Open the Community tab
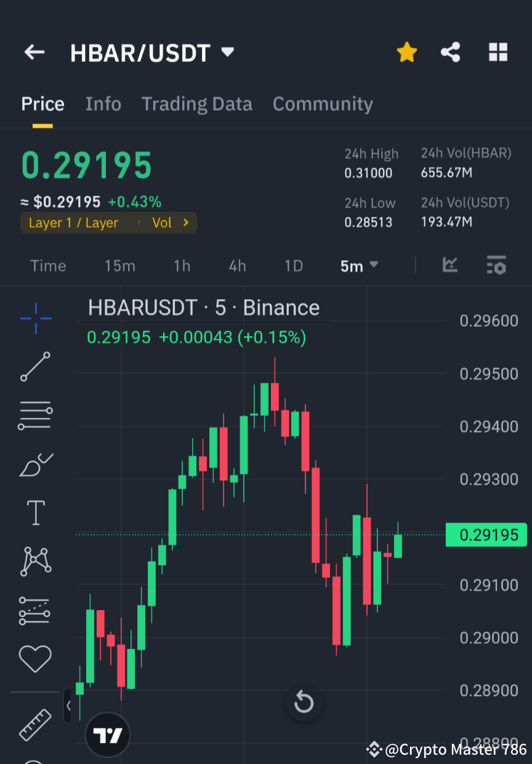This screenshot has width=532, height=764. (323, 103)
